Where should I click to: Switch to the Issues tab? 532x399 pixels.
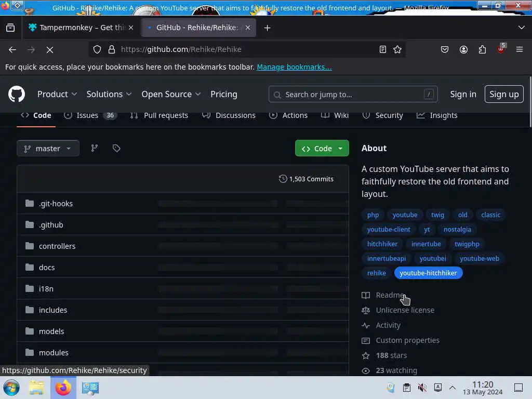[90, 115]
